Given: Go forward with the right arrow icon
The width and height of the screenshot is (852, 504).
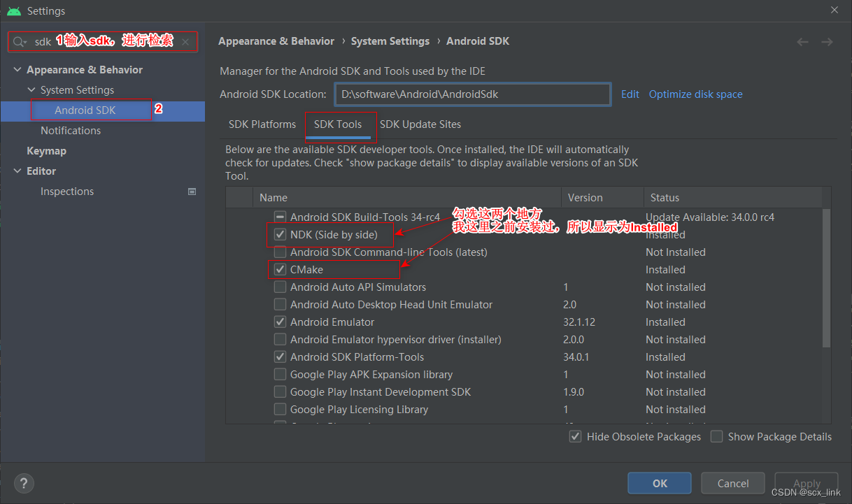Looking at the screenshot, I should (x=828, y=42).
